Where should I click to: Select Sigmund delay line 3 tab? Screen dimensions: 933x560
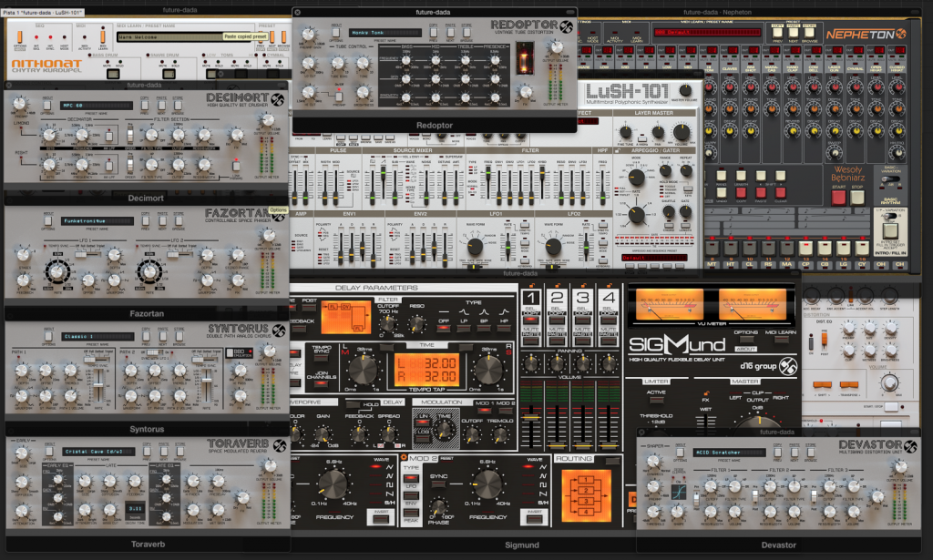(x=583, y=299)
